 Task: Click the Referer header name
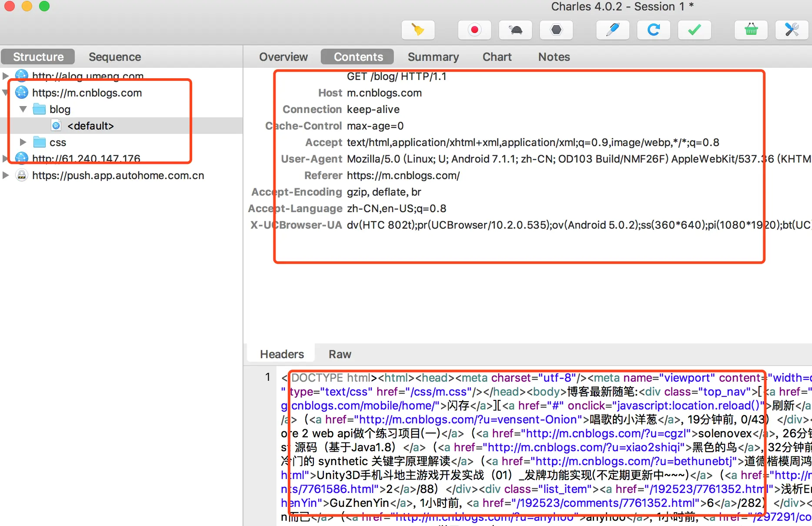tap(323, 176)
